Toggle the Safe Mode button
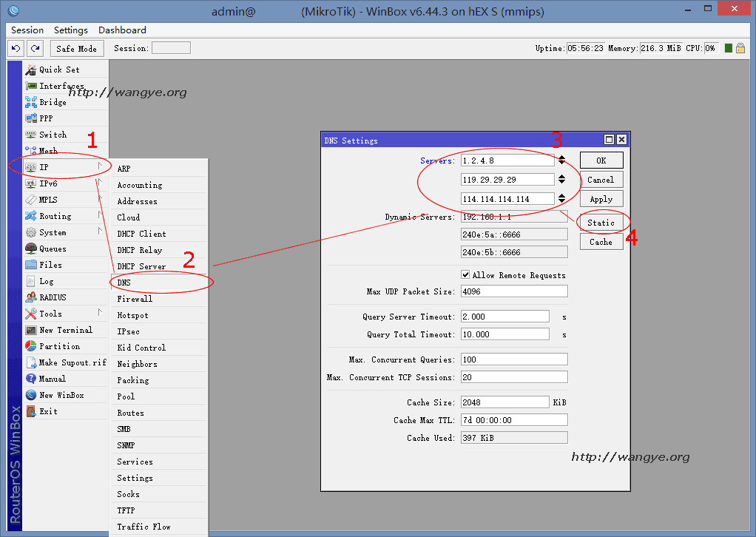Screen dimensions: 756x537 77,48
